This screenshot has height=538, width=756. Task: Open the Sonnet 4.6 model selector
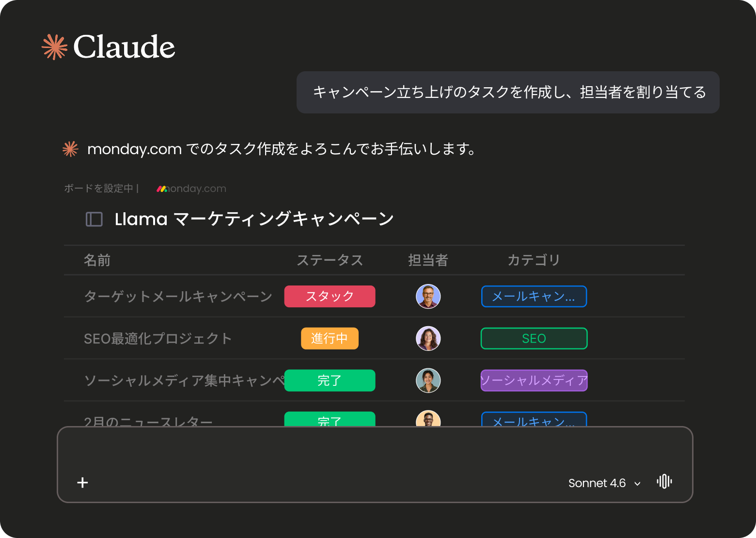[604, 483]
